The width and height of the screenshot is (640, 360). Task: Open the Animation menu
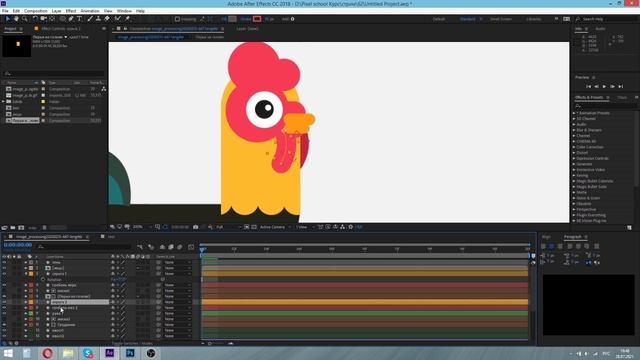pyautogui.click(x=90, y=11)
